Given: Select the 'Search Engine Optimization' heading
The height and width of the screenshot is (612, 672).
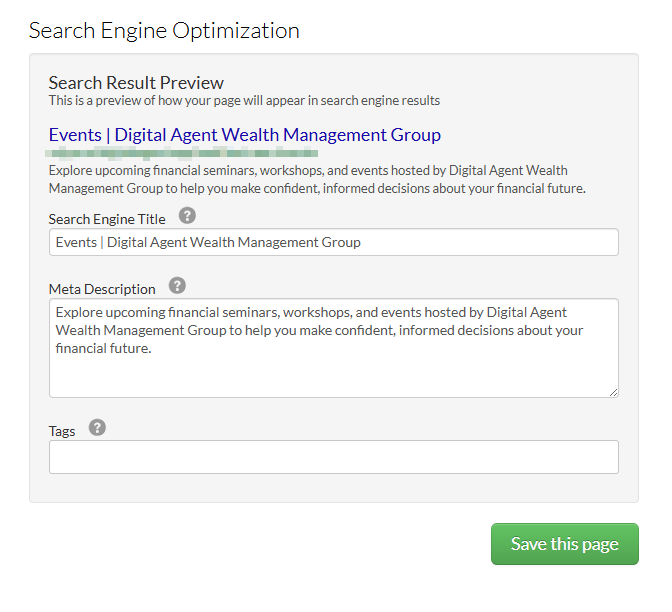Looking at the screenshot, I should tap(164, 31).
